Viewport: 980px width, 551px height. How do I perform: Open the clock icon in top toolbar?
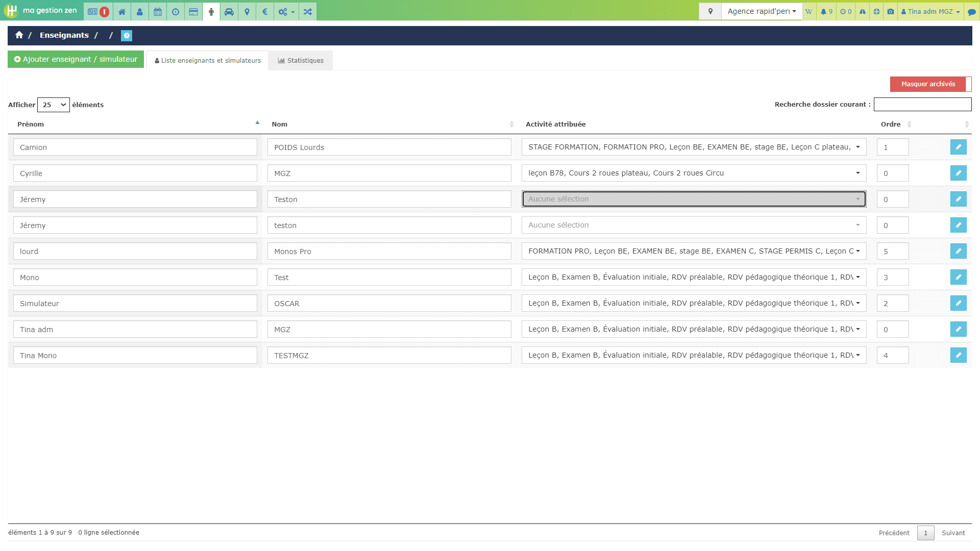176,12
